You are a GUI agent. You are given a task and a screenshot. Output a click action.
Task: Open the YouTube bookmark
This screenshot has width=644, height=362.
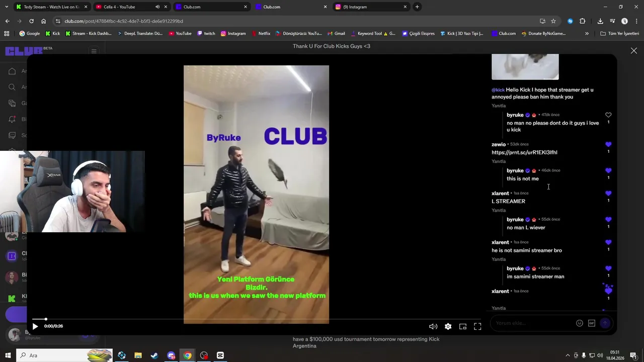pyautogui.click(x=180, y=34)
